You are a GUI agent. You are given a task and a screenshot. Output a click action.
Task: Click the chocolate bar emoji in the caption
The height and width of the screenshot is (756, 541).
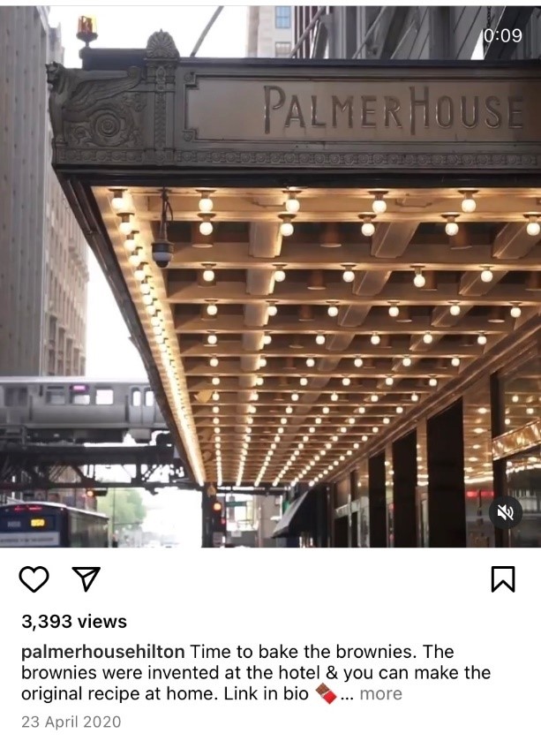(326, 694)
